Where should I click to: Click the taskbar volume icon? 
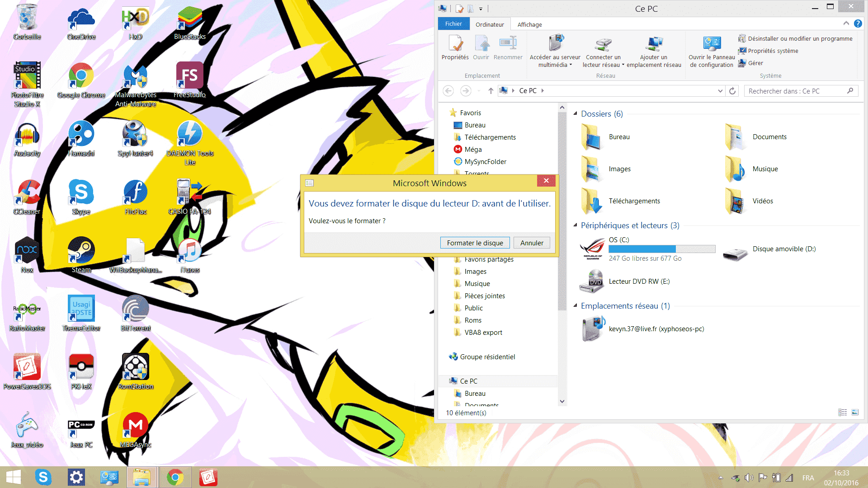pos(749,478)
